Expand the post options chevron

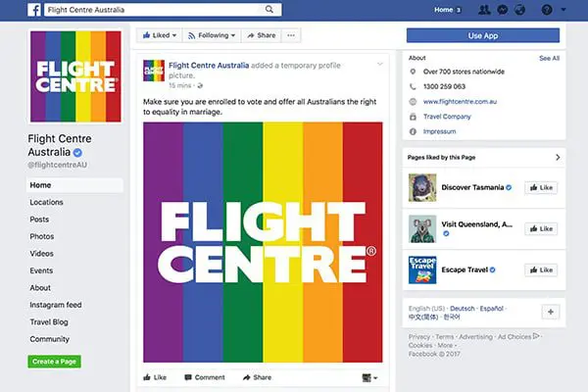tap(380, 65)
